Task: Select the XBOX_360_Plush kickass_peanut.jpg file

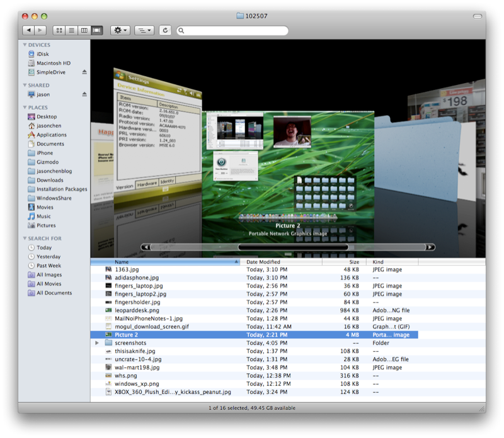Action: coord(288,392)
